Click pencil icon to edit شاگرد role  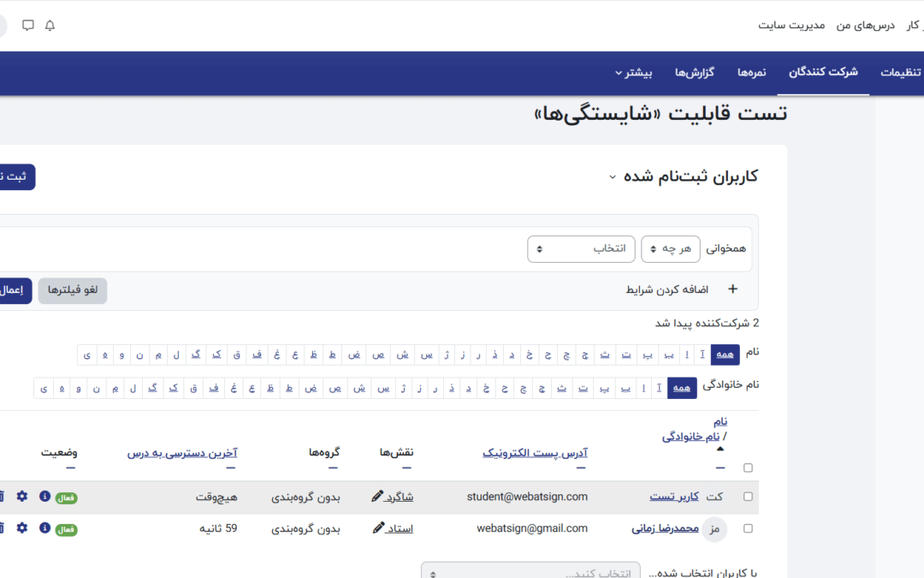point(377,497)
